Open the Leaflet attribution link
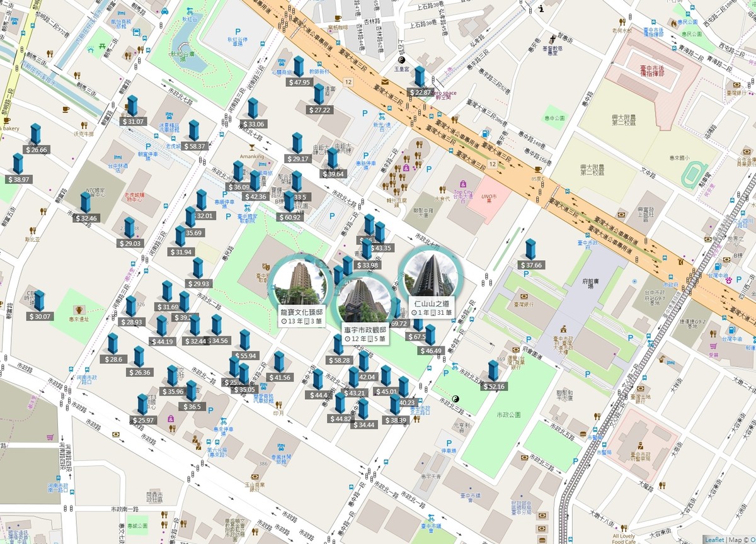This screenshot has width=756, height=544. pos(714,540)
